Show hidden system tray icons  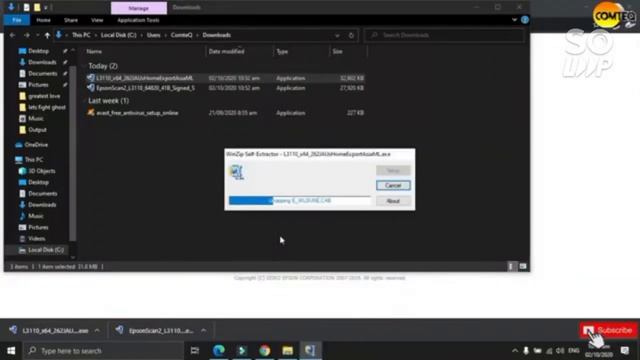pyautogui.click(x=515, y=351)
